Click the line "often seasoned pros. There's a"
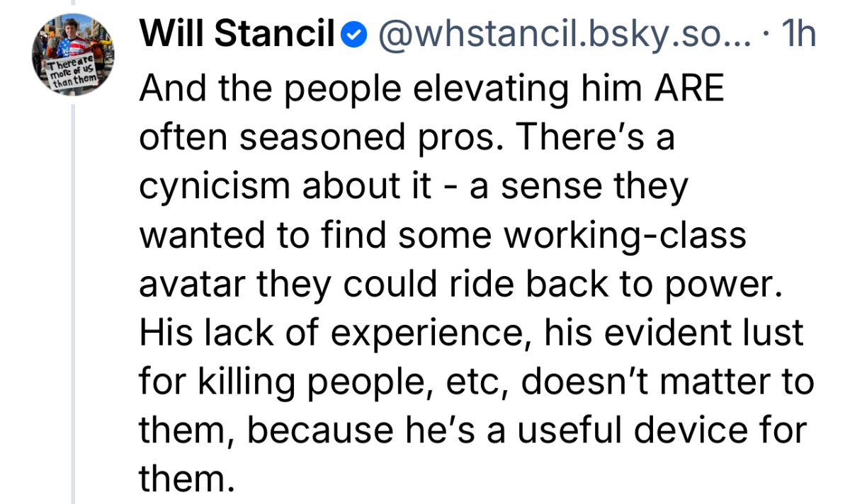This screenshot has height=504, width=850. 407,139
